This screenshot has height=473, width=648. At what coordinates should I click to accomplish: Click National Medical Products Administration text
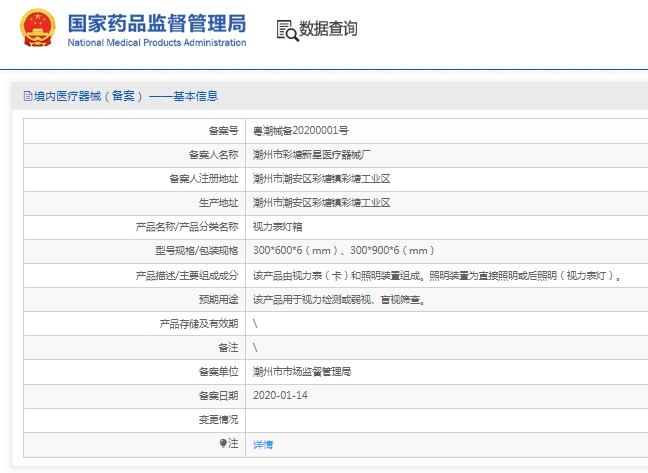[x=157, y=43]
